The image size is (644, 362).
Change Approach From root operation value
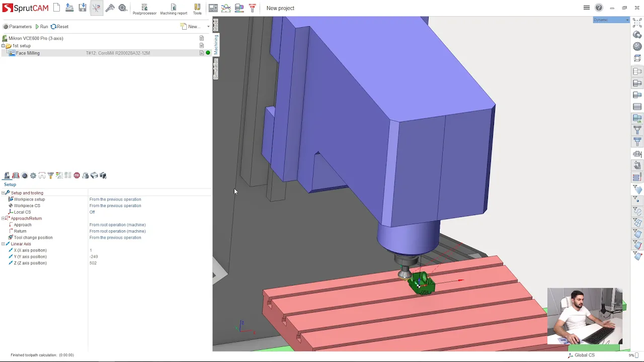(x=117, y=225)
